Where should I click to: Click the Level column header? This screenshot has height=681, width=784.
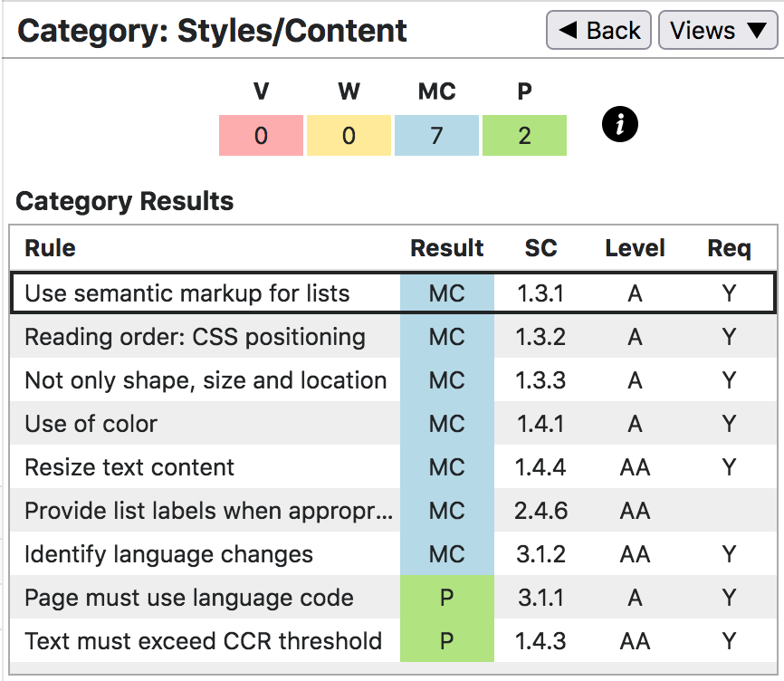(635, 249)
